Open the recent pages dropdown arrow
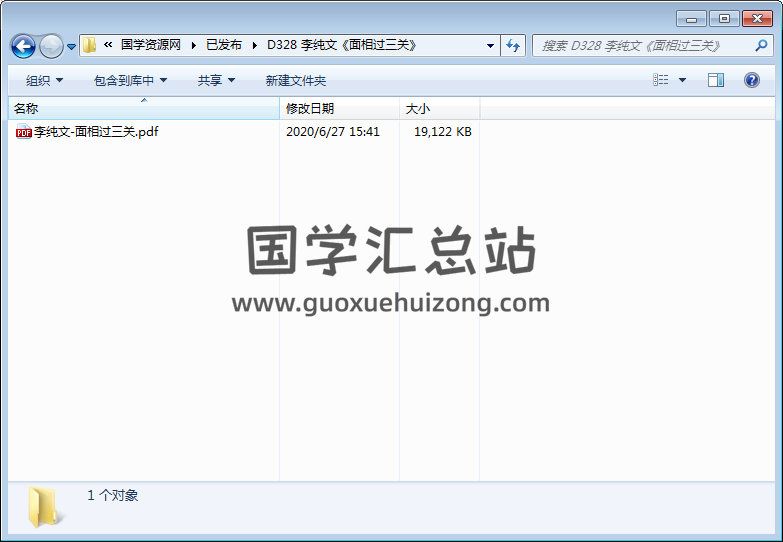This screenshot has width=783, height=542. pos(71,46)
